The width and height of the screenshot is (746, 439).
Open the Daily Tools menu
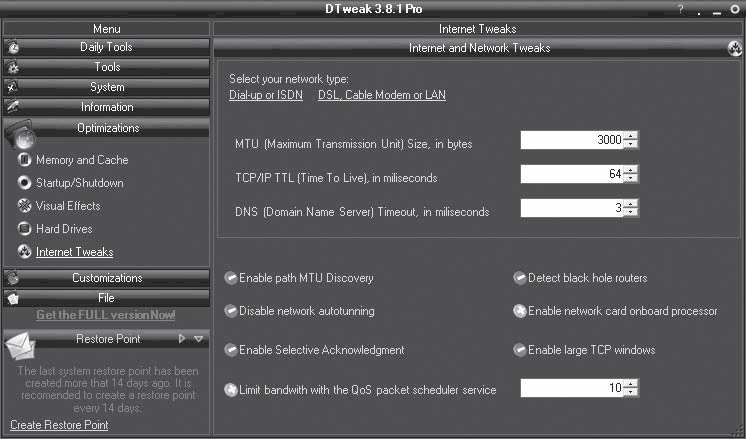107,48
